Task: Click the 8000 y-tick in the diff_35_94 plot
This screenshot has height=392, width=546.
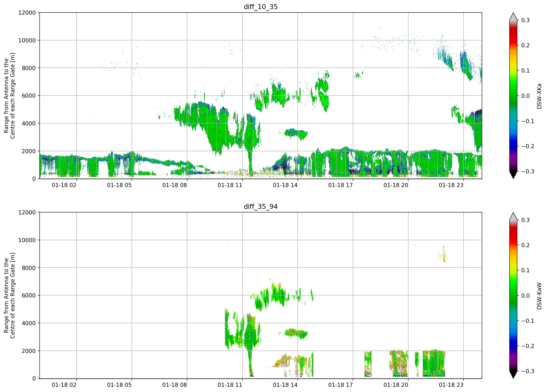Action: [29, 268]
